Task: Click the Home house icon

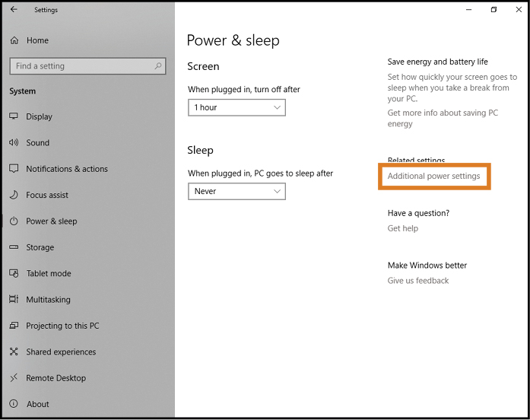Action: 14,40
